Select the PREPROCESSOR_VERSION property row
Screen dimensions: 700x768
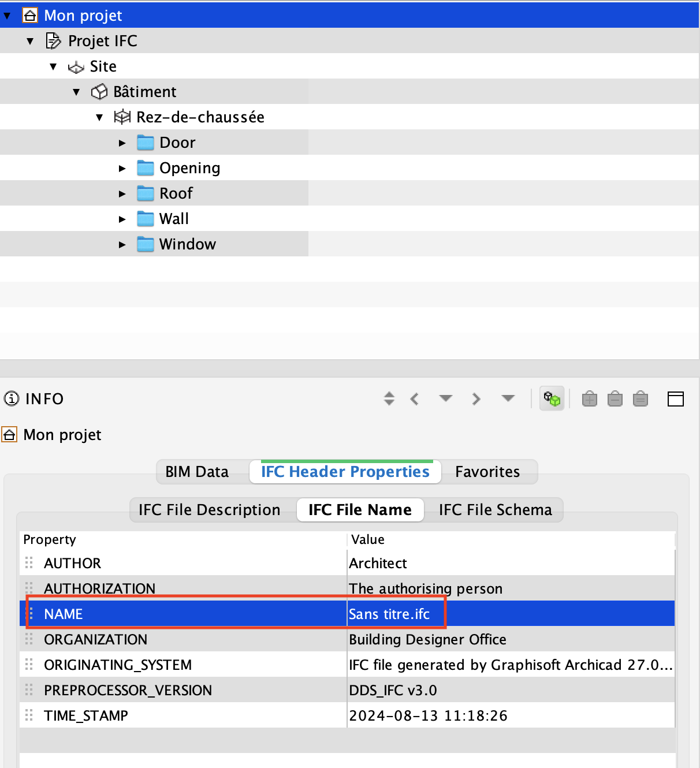point(347,690)
